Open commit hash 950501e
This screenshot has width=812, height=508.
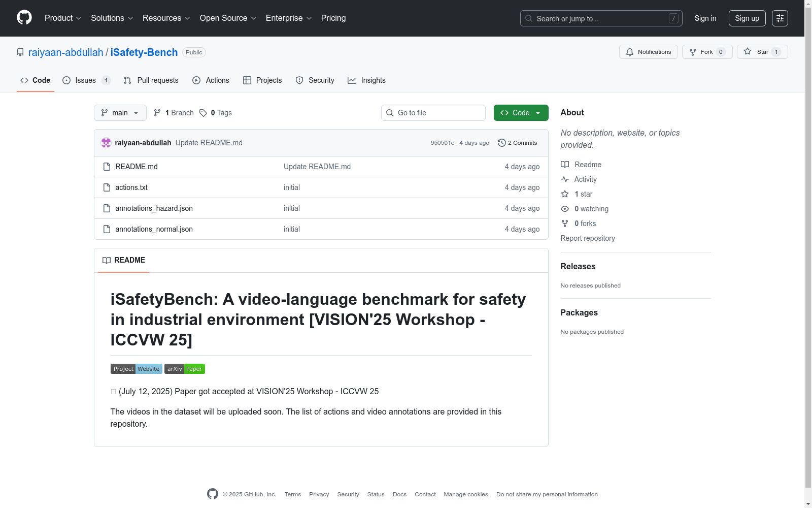[443, 143]
